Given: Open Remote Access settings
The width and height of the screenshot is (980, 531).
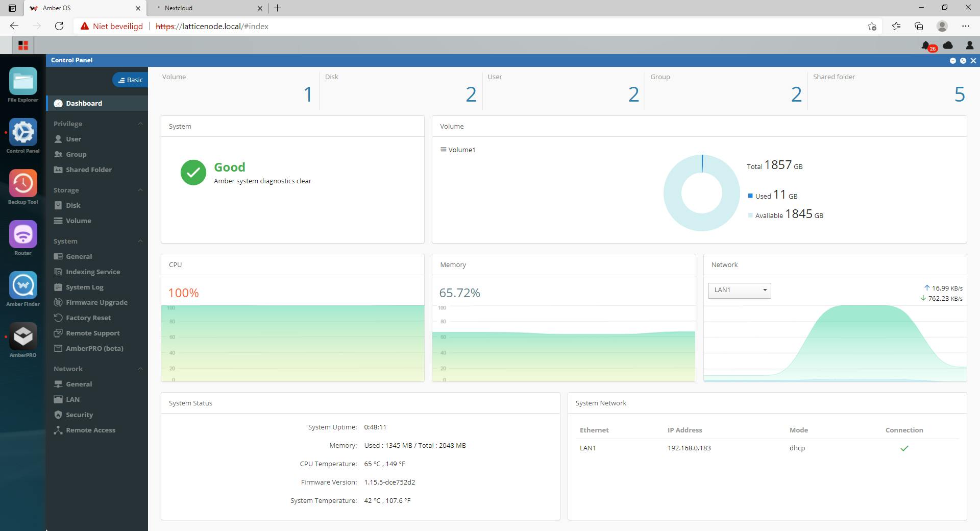Looking at the screenshot, I should click(97, 430).
